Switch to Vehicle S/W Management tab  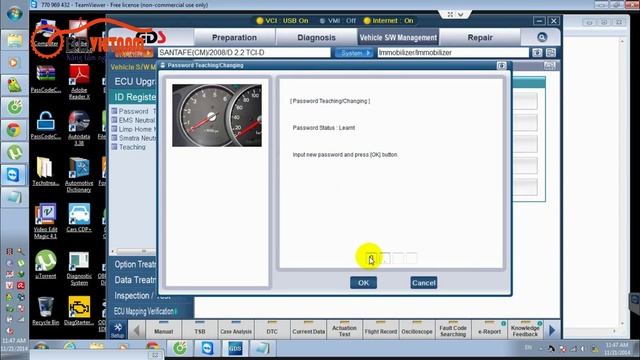coord(398,38)
